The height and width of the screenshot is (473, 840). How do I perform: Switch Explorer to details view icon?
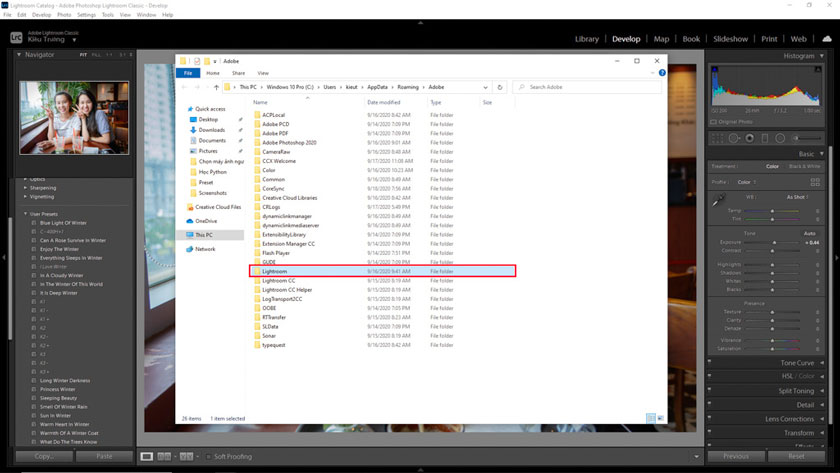650,418
